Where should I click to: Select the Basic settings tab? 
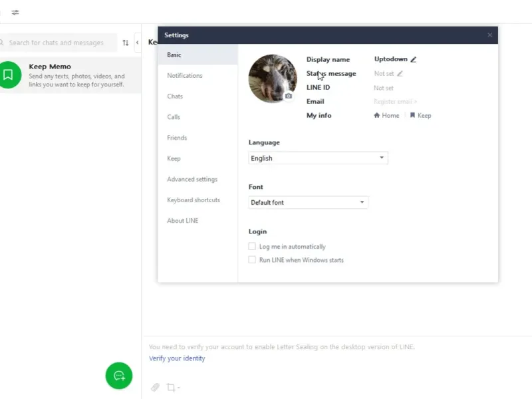[x=198, y=55]
